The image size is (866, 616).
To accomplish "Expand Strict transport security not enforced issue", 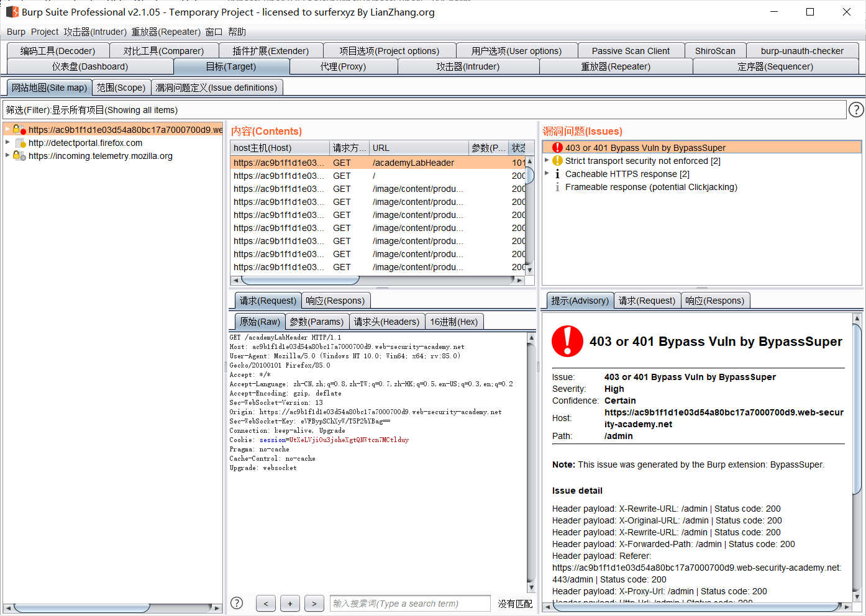I will click(x=547, y=160).
